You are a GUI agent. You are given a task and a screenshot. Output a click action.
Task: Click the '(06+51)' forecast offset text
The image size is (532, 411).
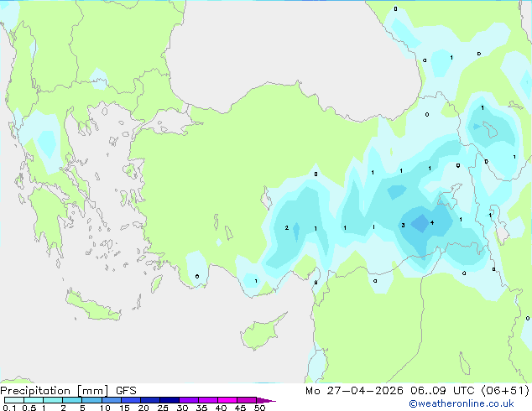pyautogui.click(x=505, y=391)
